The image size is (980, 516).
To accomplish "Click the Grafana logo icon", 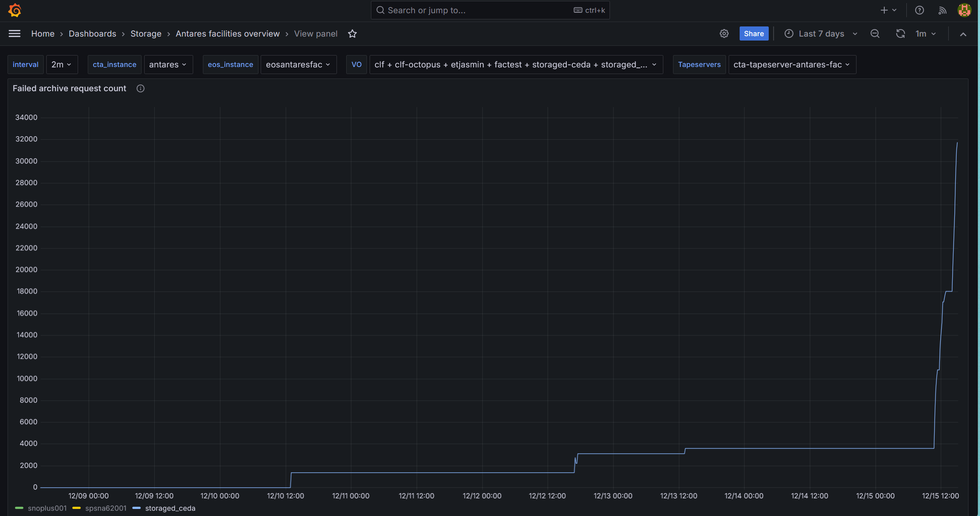I will tap(15, 10).
